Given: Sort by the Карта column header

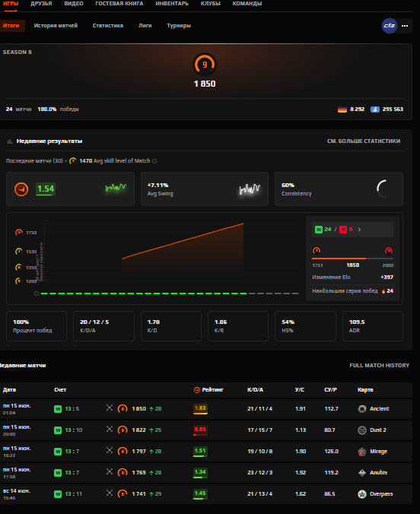Looking at the screenshot, I should 365,390.
